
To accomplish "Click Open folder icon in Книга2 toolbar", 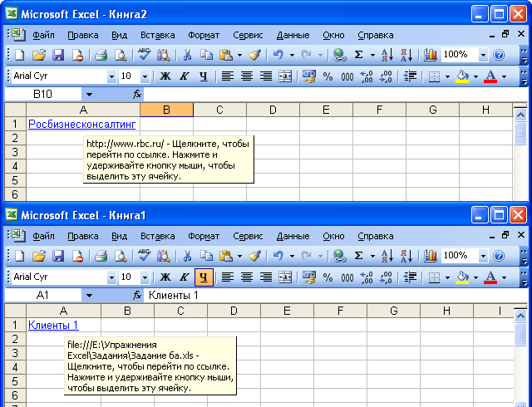I will point(39,55).
